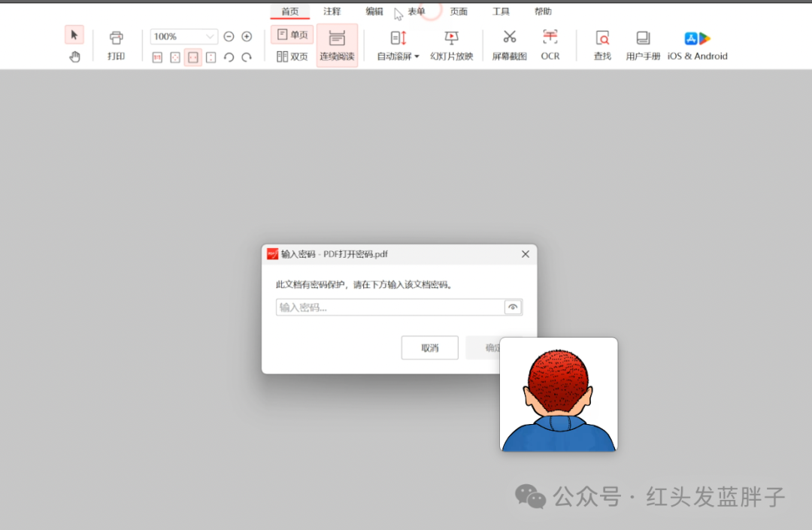
Task: Click the zoom out minus icon
Action: pyautogui.click(x=229, y=36)
